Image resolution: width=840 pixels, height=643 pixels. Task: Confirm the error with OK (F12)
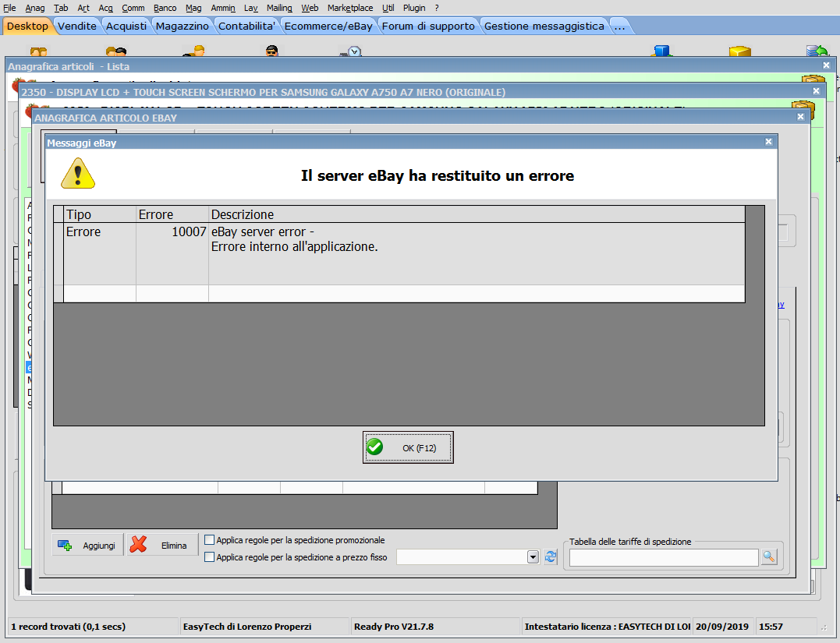click(408, 447)
